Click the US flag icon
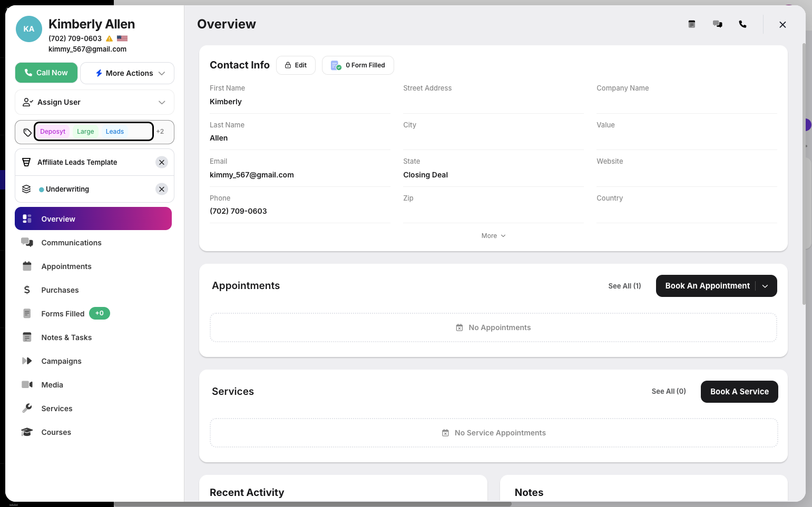 122,38
